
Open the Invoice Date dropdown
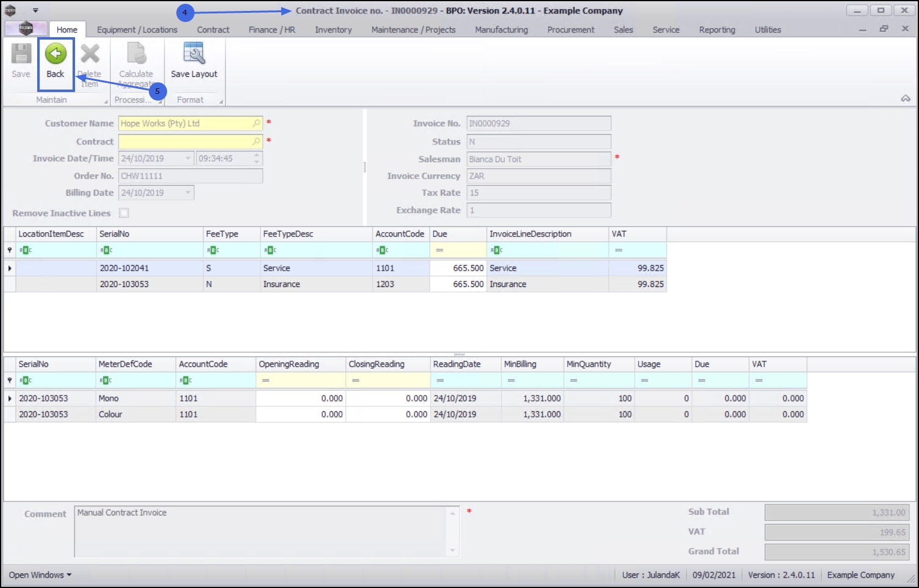188,158
